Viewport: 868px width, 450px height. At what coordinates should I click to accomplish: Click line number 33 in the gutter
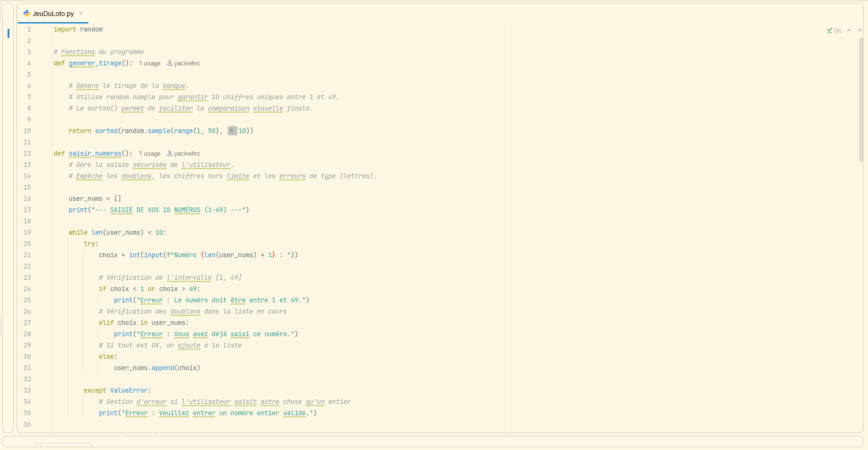(27, 390)
